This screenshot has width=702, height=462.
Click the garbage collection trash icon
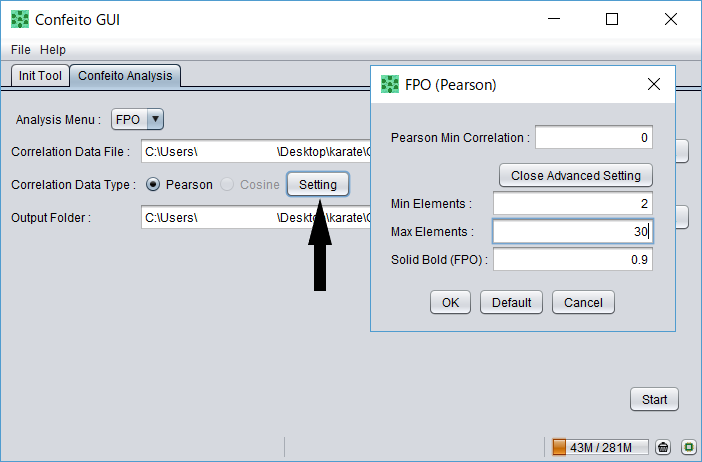coord(663,447)
